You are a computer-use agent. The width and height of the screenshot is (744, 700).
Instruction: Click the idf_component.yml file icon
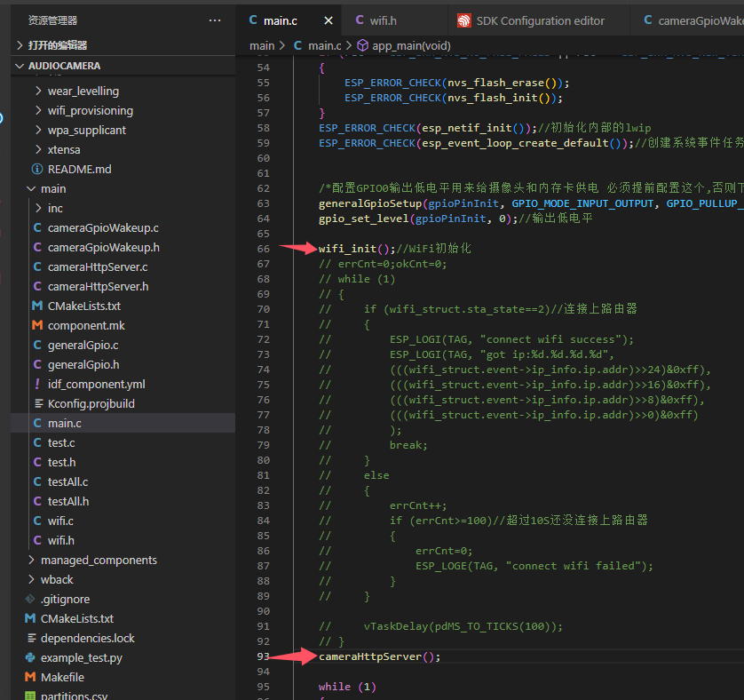[37, 384]
